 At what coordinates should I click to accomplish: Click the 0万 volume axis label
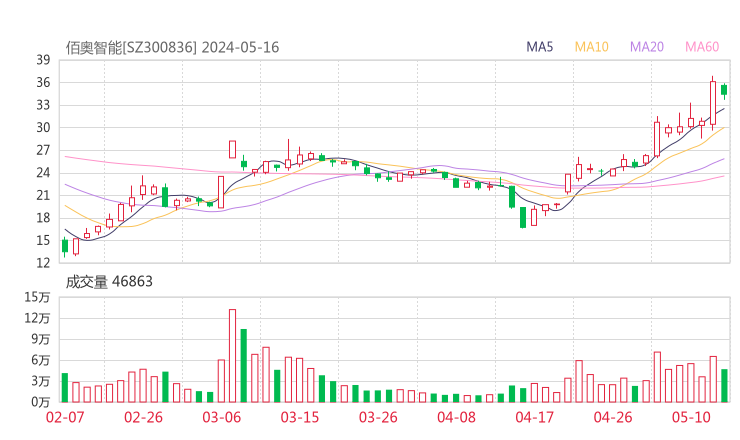[x=41, y=402]
